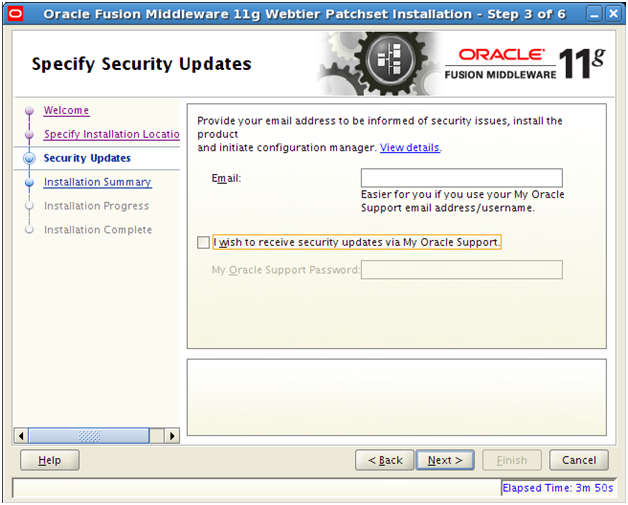Click the Next button
628x505 pixels.
tap(445, 460)
